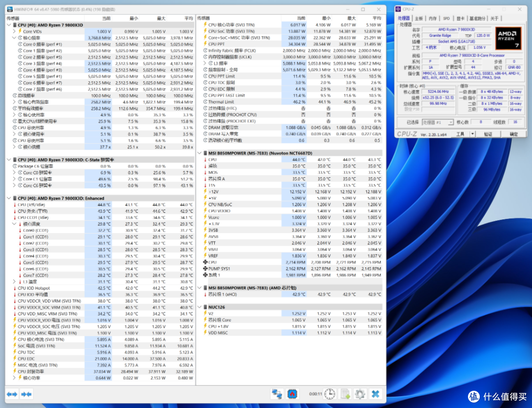Click the clock reset icon beside 0:00:11

(x=330, y=394)
